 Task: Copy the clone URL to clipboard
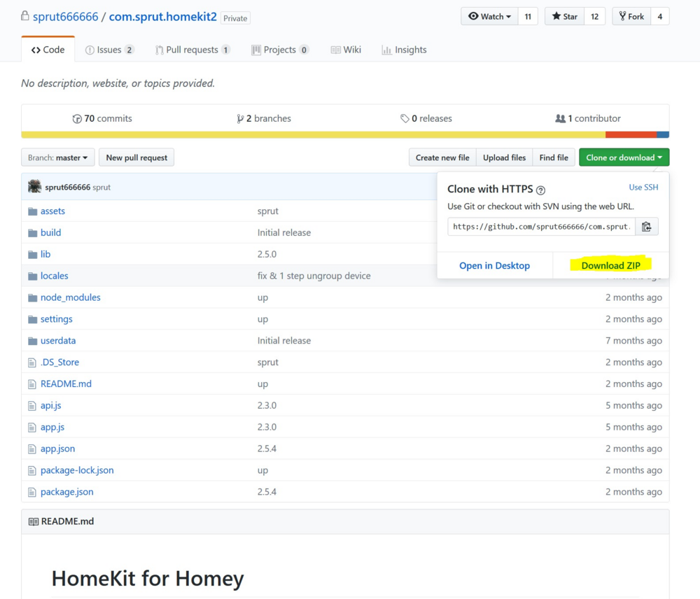646,227
